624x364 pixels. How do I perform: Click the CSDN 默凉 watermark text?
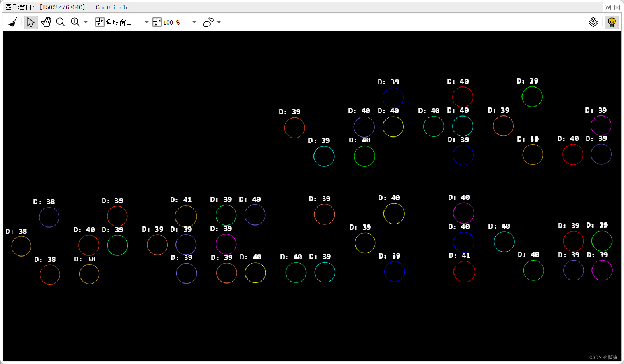[x=603, y=357]
